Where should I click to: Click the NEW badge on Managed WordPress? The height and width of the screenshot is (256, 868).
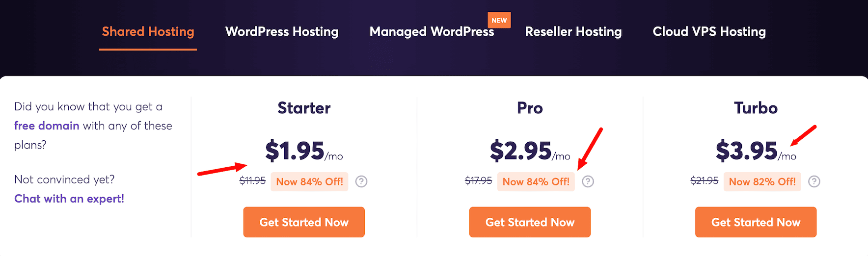pyautogui.click(x=499, y=20)
